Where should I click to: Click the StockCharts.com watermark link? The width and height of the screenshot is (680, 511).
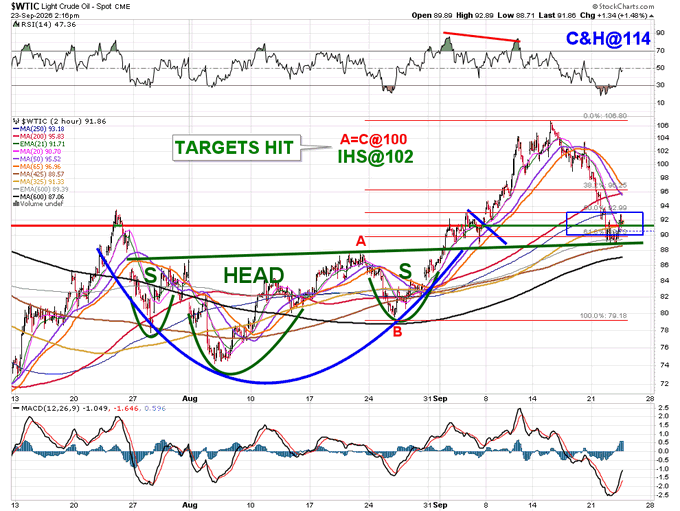click(x=625, y=6)
